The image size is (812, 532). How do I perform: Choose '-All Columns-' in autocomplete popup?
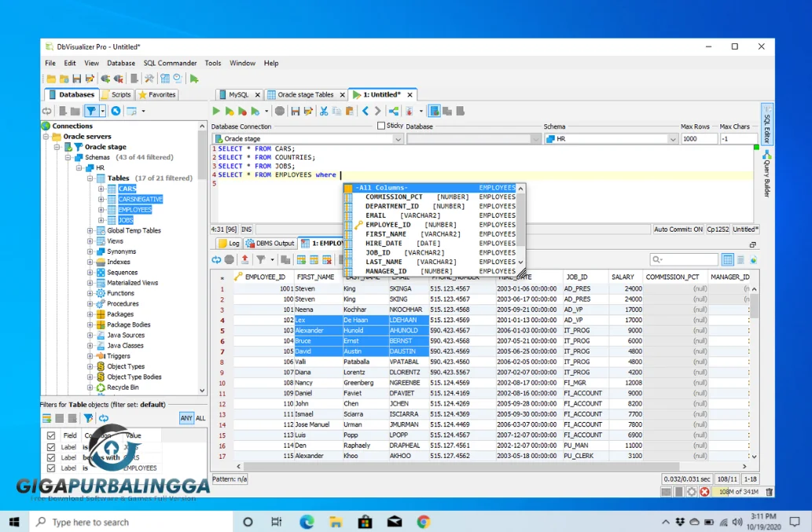[x=431, y=188]
